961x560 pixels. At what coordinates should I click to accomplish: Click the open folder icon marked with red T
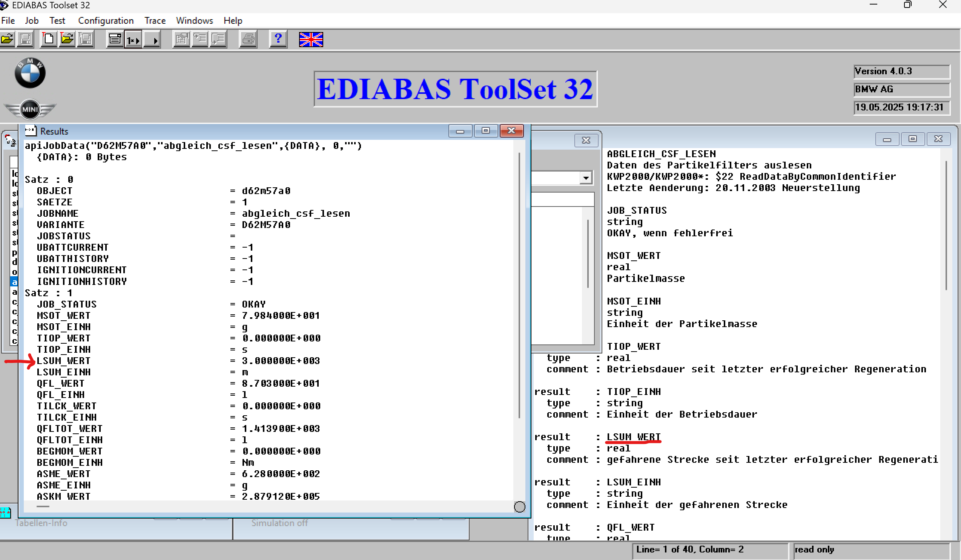(68, 39)
